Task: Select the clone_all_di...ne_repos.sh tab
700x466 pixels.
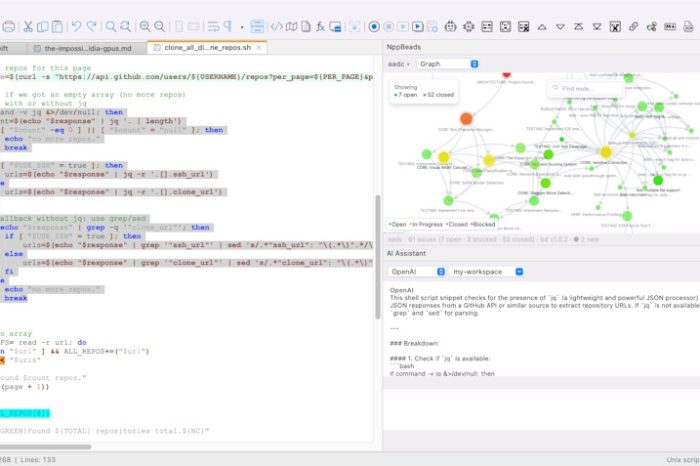Action: [x=202, y=47]
